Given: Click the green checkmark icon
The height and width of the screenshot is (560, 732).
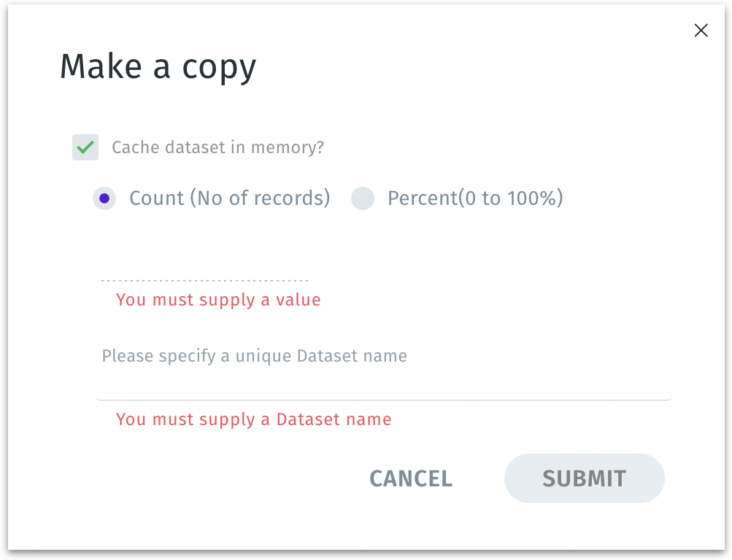Looking at the screenshot, I should click(x=85, y=147).
